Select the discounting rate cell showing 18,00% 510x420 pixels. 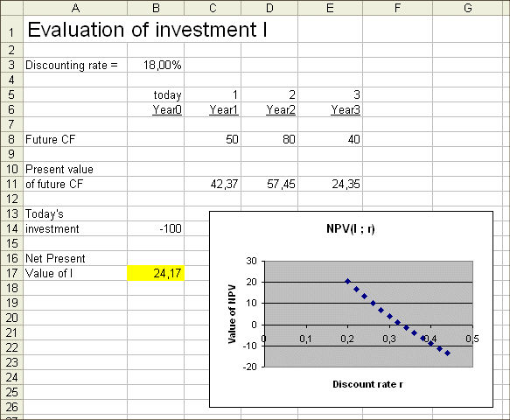pos(156,65)
